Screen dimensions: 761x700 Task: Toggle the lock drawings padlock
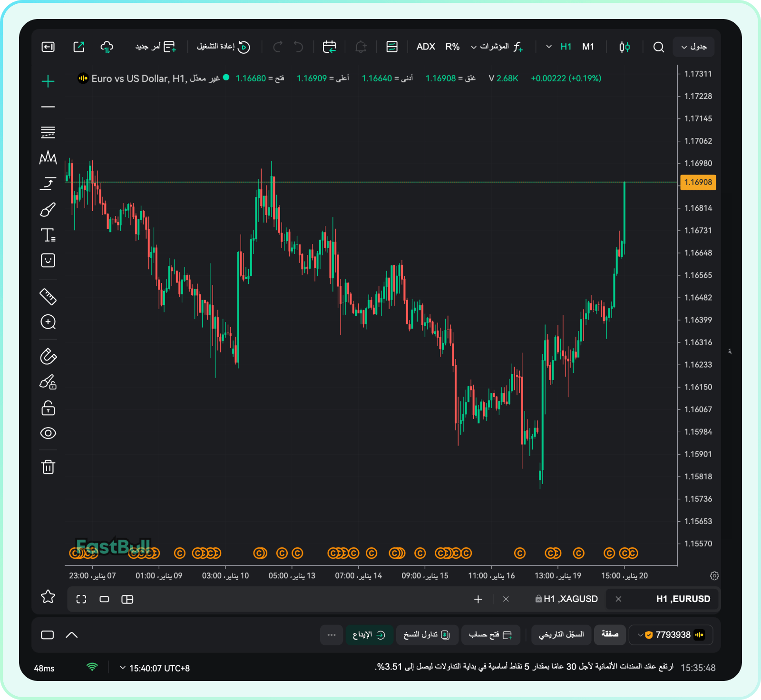[x=48, y=408]
